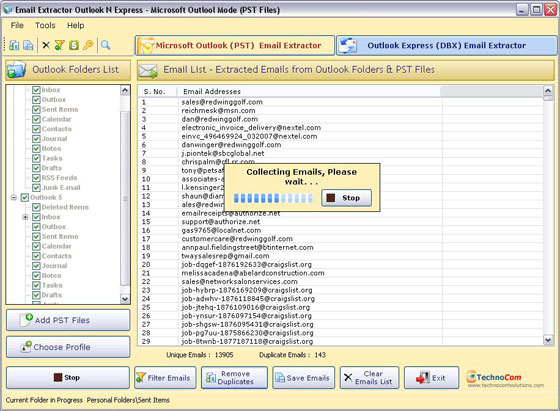Click the black X clear toolbar icon
The image size is (560, 411).
[x=46, y=45]
